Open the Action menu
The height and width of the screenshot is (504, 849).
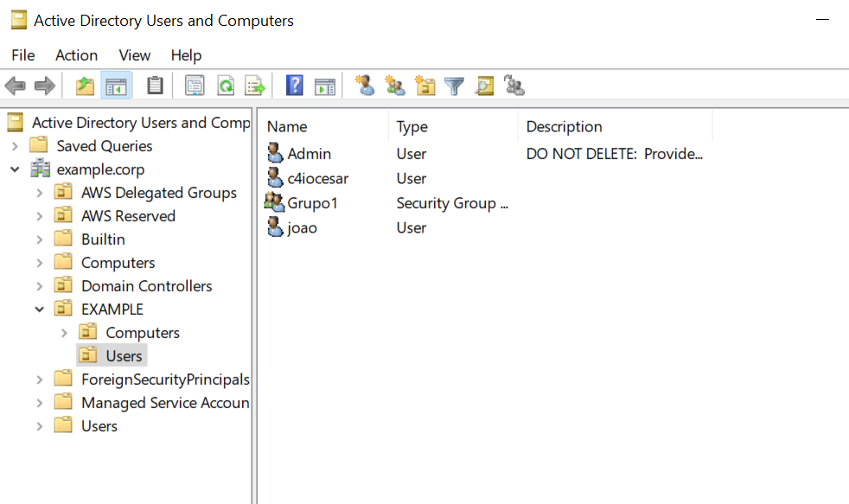coord(76,55)
